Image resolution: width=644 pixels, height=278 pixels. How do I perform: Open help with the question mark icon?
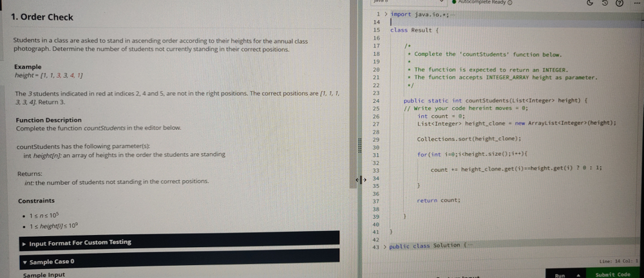click(x=620, y=3)
